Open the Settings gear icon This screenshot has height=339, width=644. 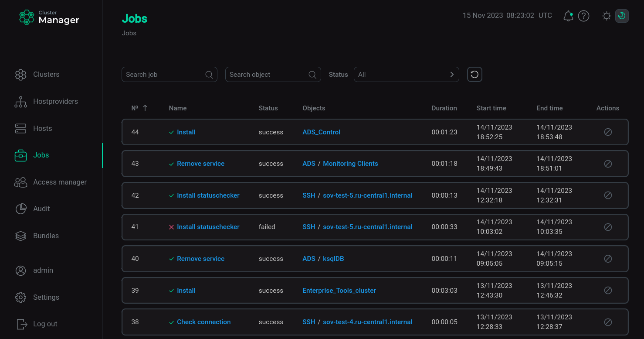click(x=20, y=298)
